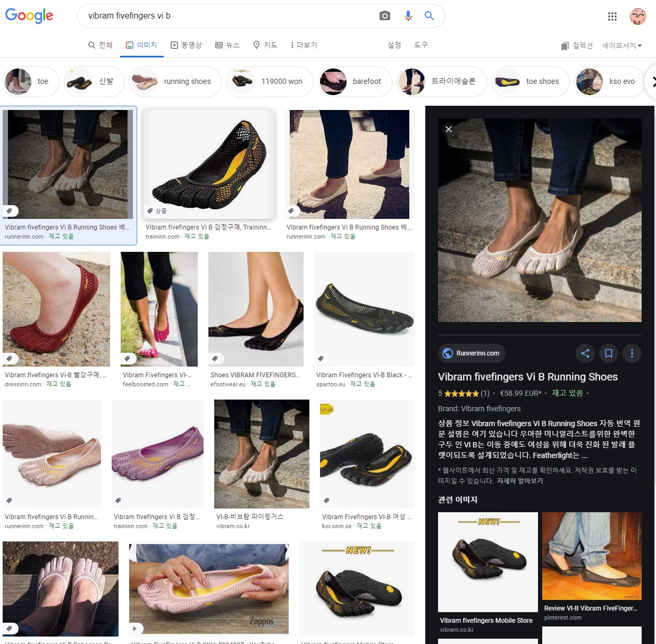Open 도구 tools
The width and height of the screenshot is (656, 644).
pos(421,45)
